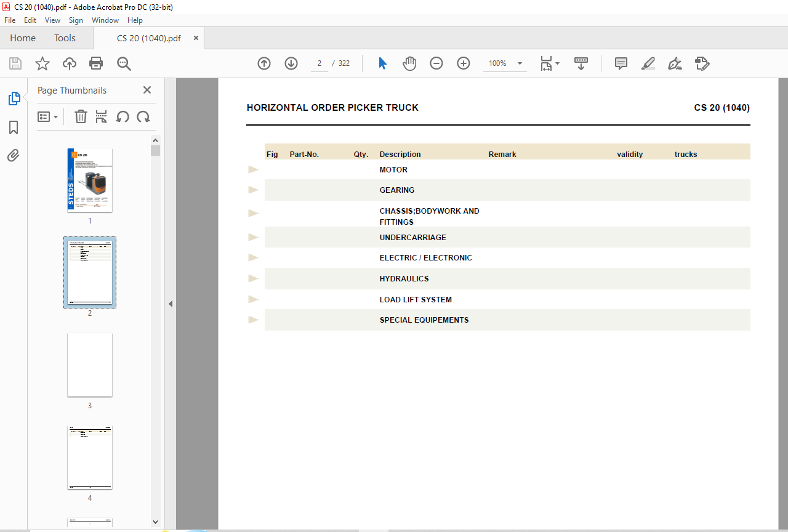Expand the GEARING row arrow

pyautogui.click(x=253, y=190)
